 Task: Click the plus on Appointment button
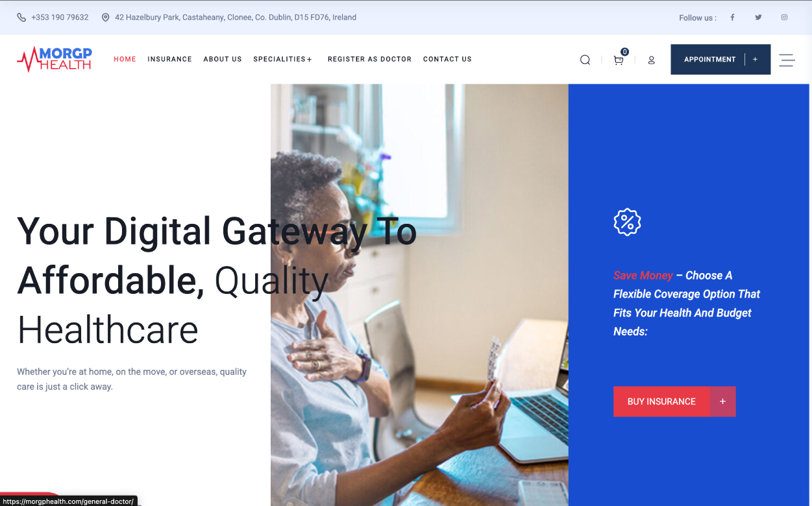[755, 59]
